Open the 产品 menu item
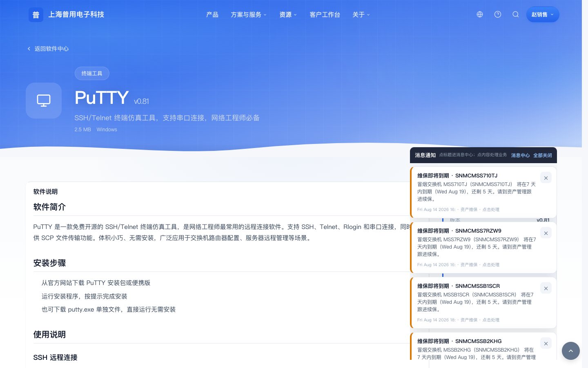This screenshot has width=588, height=368. tap(212, 15)
